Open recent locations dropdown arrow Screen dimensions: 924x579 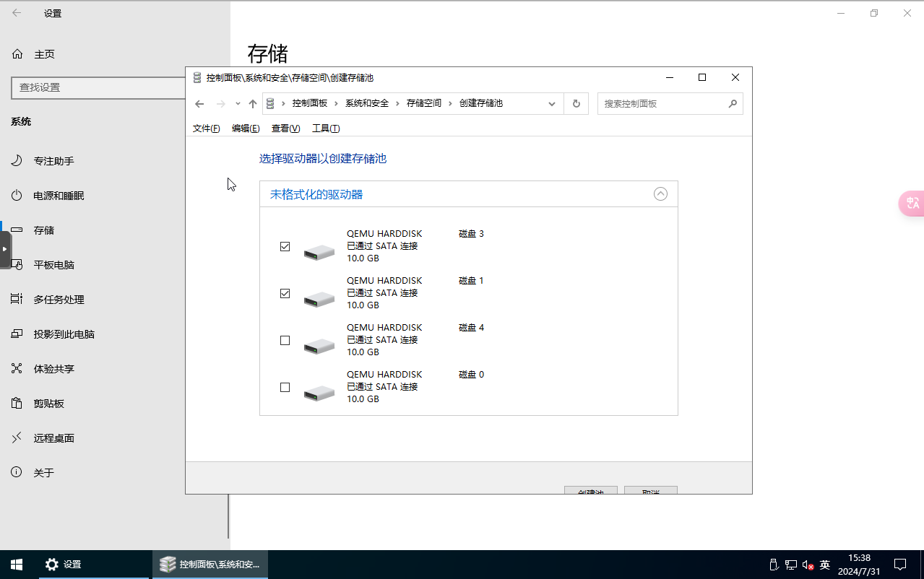238,104
